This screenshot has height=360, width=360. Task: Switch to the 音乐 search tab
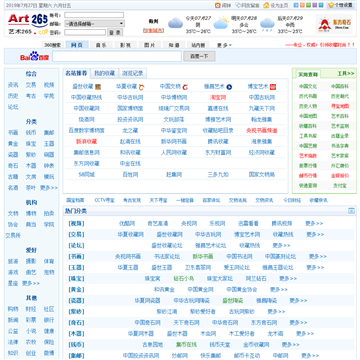(x=101, y=45)
